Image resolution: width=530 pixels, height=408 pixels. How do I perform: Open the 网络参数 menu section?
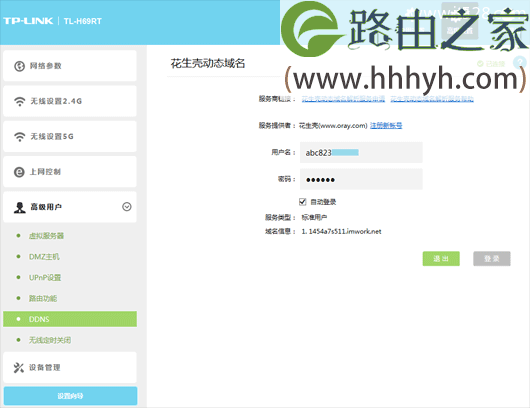(70, 66)
